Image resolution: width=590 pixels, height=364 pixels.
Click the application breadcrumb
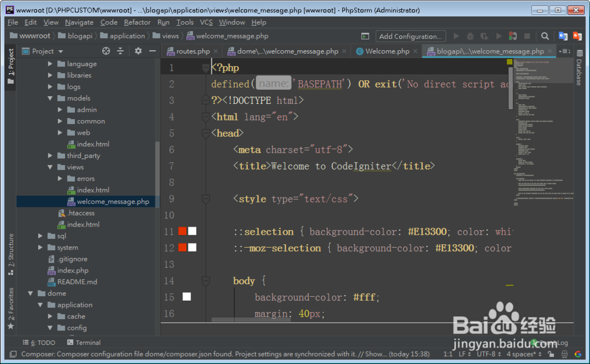[123, 36]
